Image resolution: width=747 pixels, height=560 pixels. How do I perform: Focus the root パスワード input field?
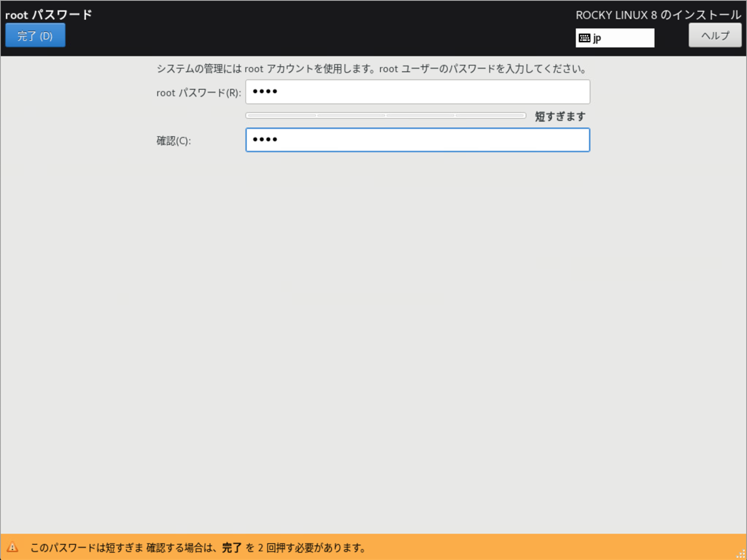pyautogui.click(x=417, y=92)
